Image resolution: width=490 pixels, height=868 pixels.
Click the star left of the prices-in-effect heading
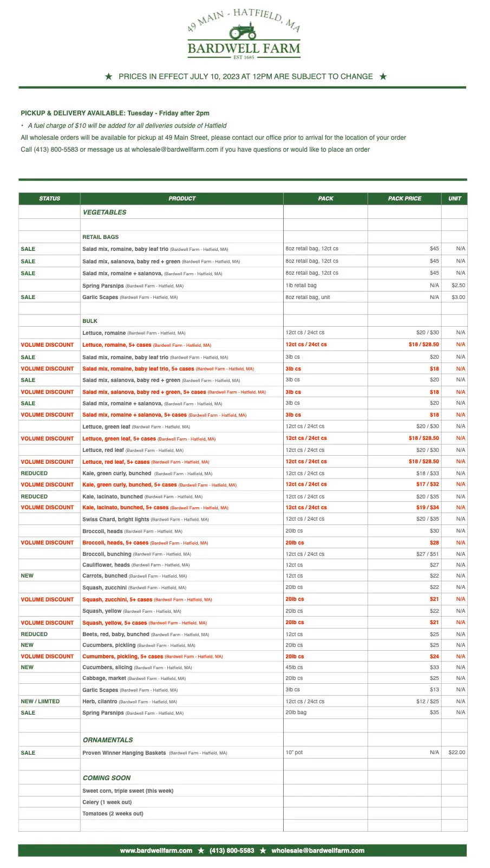pos(109,76)
